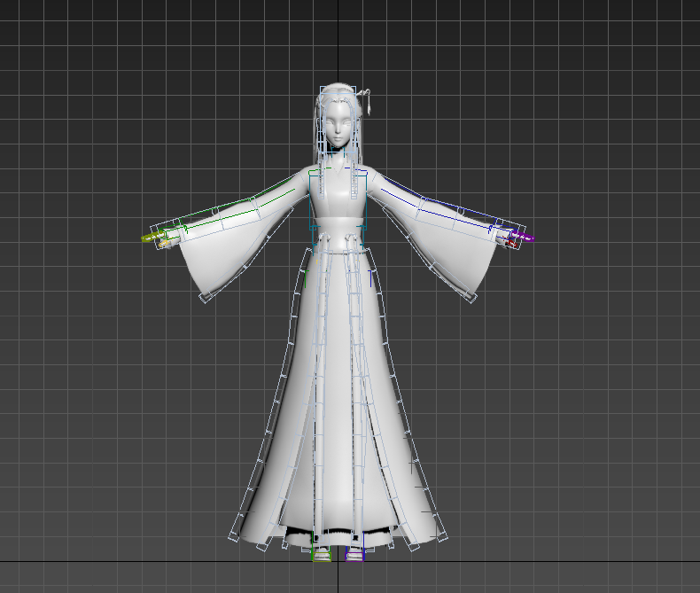The image size is (700, 593).
Task: Select the yellow hand bone at the fingertips
Action: (x=148, y=238)
